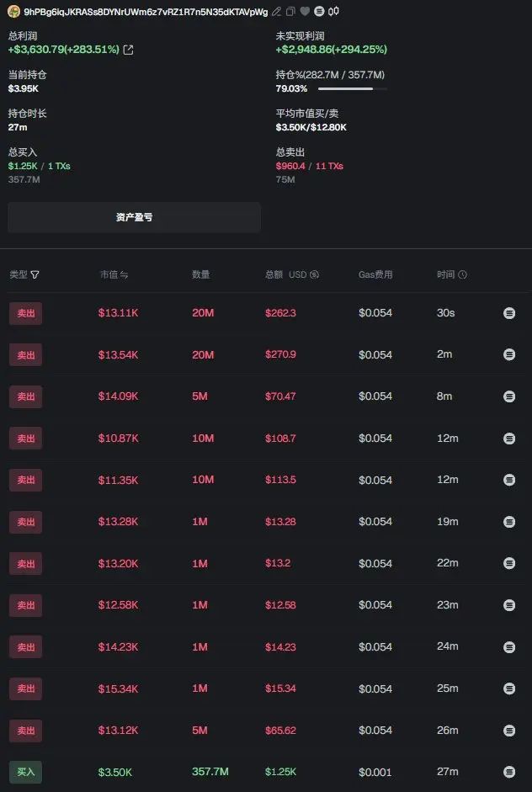The height and width of the screenshot is (792, 532).
Task: Open explorer icon for the 30s sell transaction
Action: click(x=508, y=313)
